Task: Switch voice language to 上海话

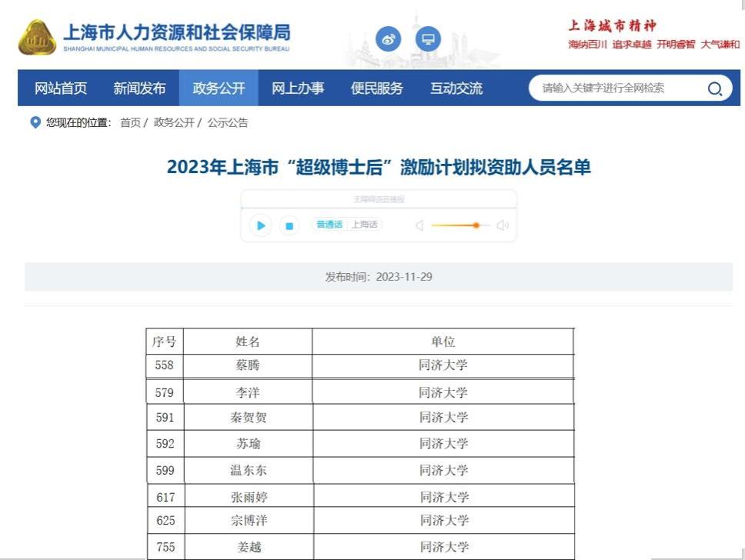Action: click(x=365, y=225)
